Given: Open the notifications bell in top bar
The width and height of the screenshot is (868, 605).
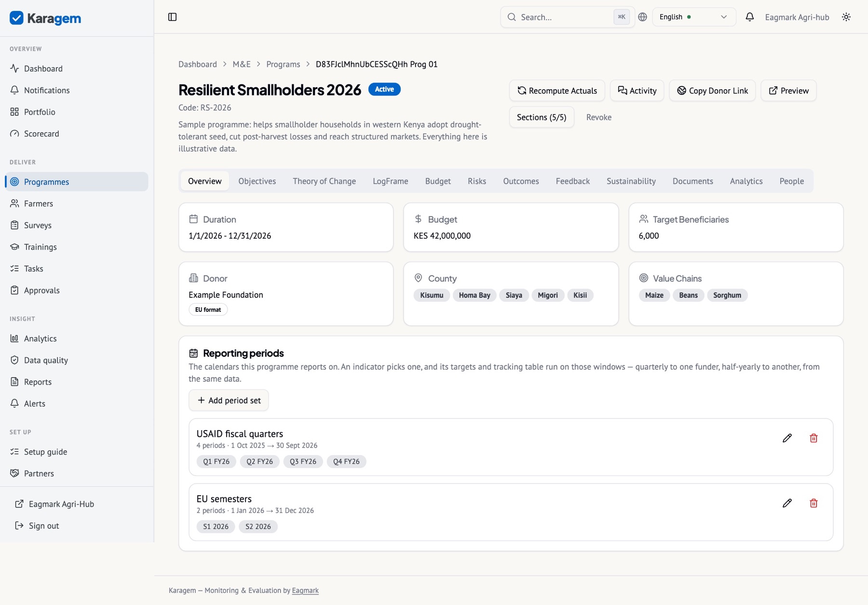Looking at the screenshot, I should 749,17.
